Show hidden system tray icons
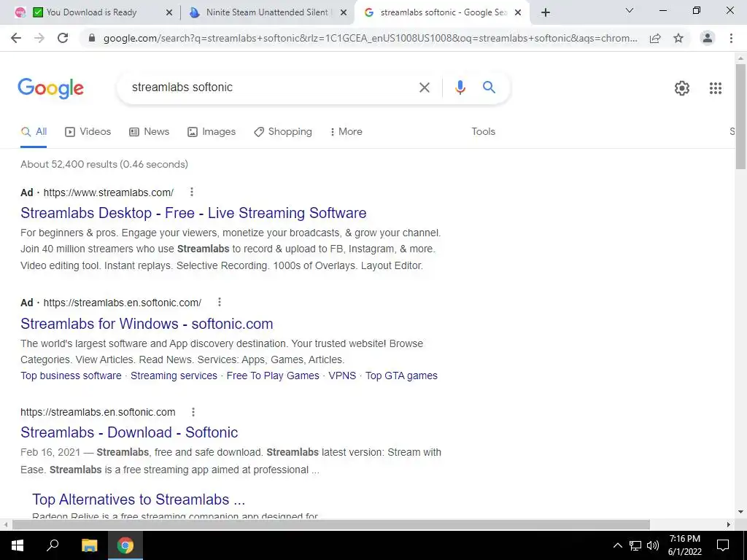Image resolution: width=747 pixels, height=560 pixels. click(x=617, y=545)
